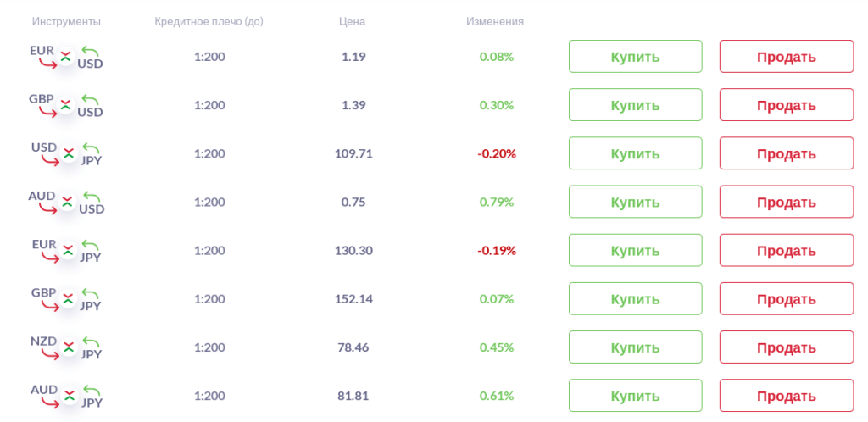Click the GBP/JPY currency pair icon

66,298
